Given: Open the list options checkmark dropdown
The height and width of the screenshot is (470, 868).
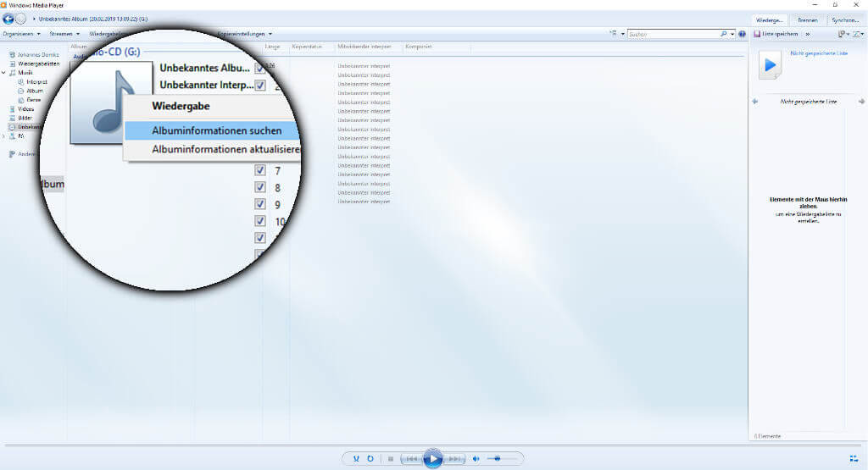Looking at the screenshot, I should coord(858,34).
